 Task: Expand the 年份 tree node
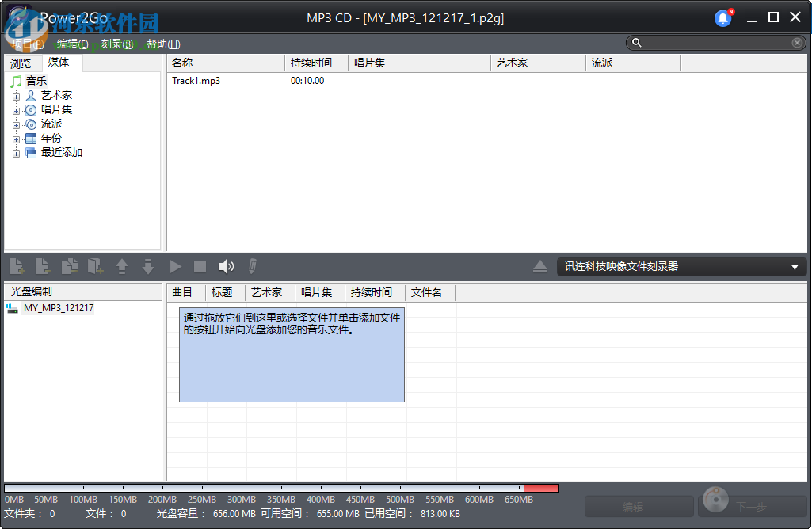click(x=17, y=138)
